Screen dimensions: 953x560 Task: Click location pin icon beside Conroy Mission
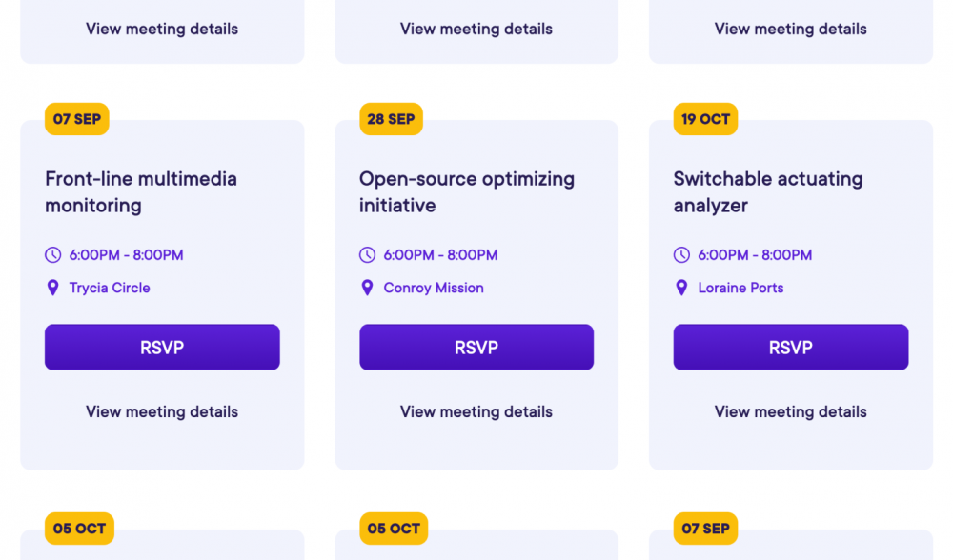367,288
